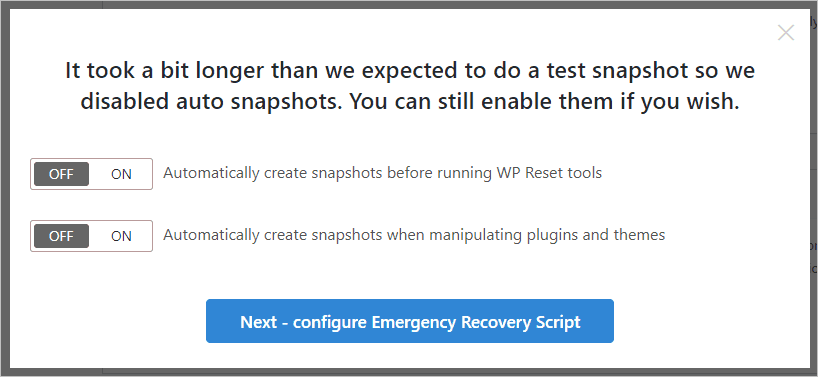
Task: Click the word "Next" on the blue button
Action: pyautogui.click(x=258, y=322)
